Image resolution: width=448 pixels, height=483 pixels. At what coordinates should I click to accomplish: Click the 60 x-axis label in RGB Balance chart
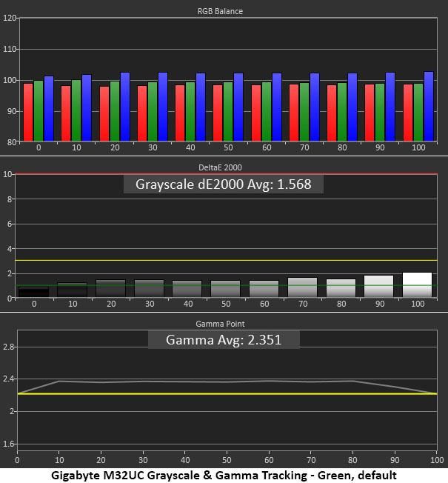tap(267, 147)
